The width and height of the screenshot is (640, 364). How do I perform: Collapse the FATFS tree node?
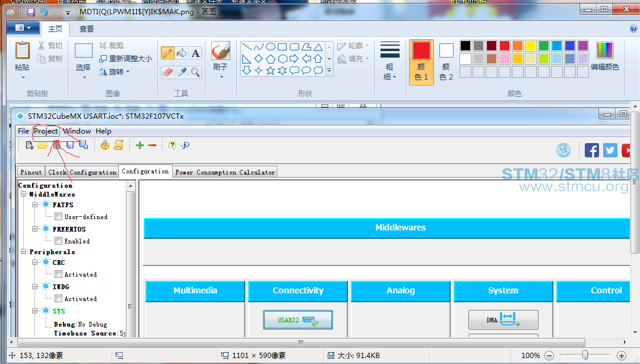[x=34, y=205]
